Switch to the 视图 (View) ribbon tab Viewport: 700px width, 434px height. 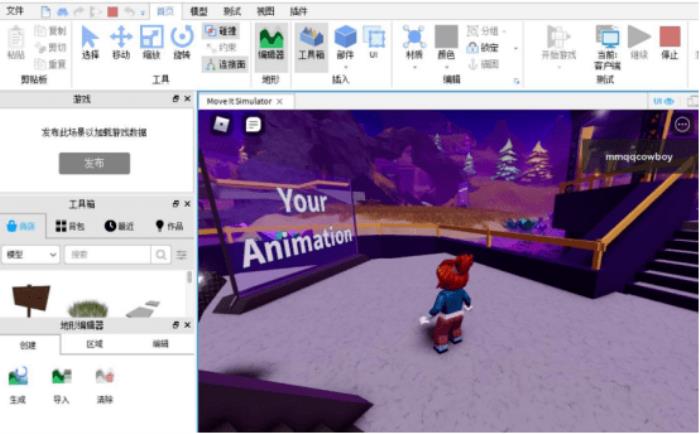[265, 12]
